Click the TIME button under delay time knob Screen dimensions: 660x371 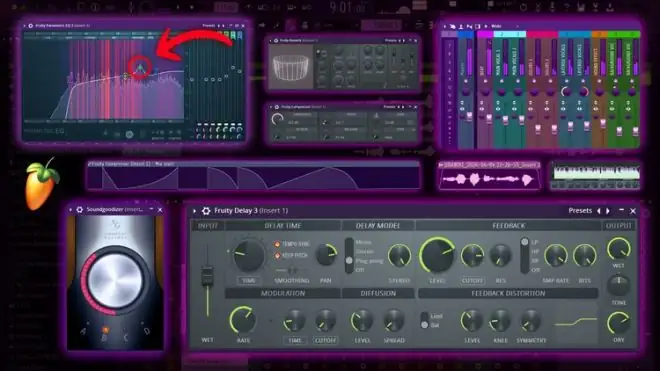coord(249,280)
